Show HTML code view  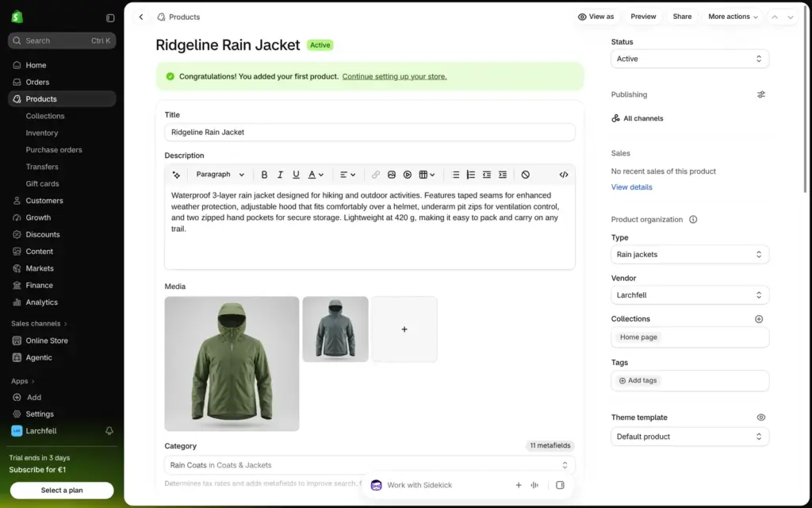[x=564, y=175]
